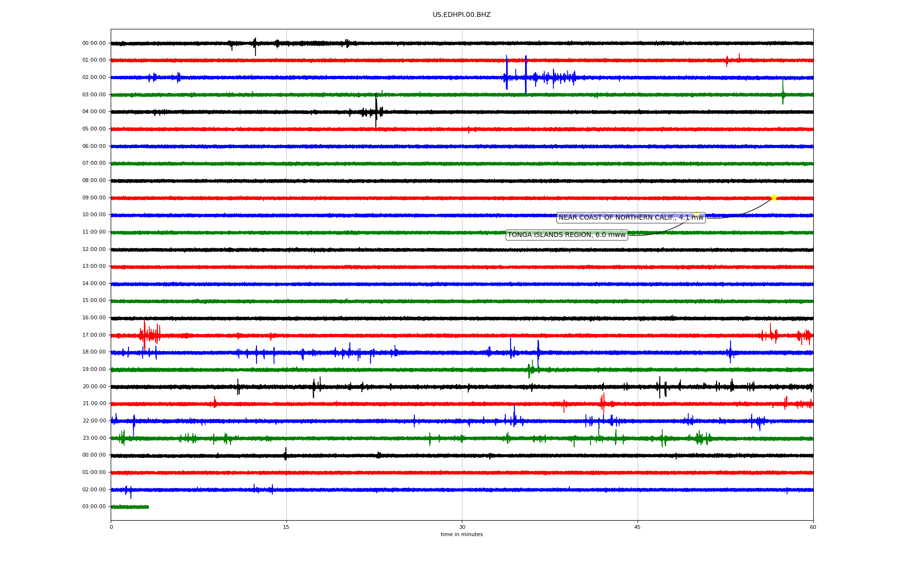Click the 08:00:00 time label
Viewport: 924px width, 578px height.
94,181
